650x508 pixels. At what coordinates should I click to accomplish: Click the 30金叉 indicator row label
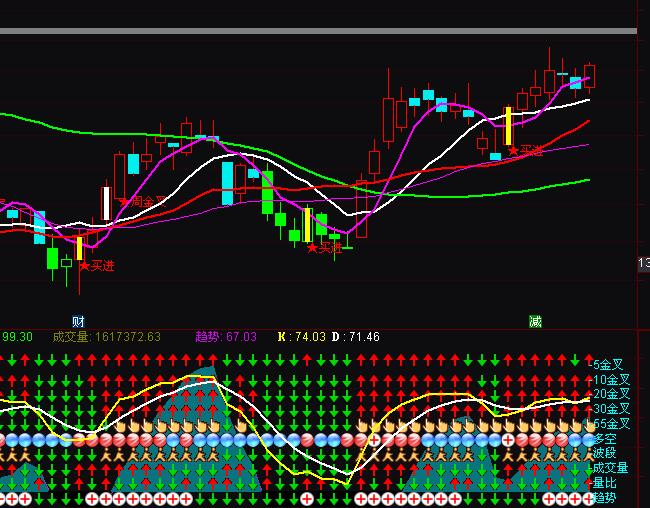click(610, 409)
